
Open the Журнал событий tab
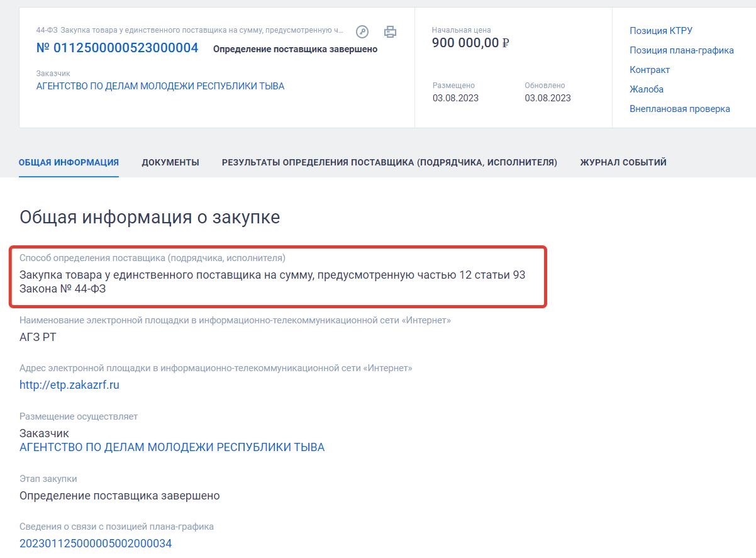[x=623, y=162]
